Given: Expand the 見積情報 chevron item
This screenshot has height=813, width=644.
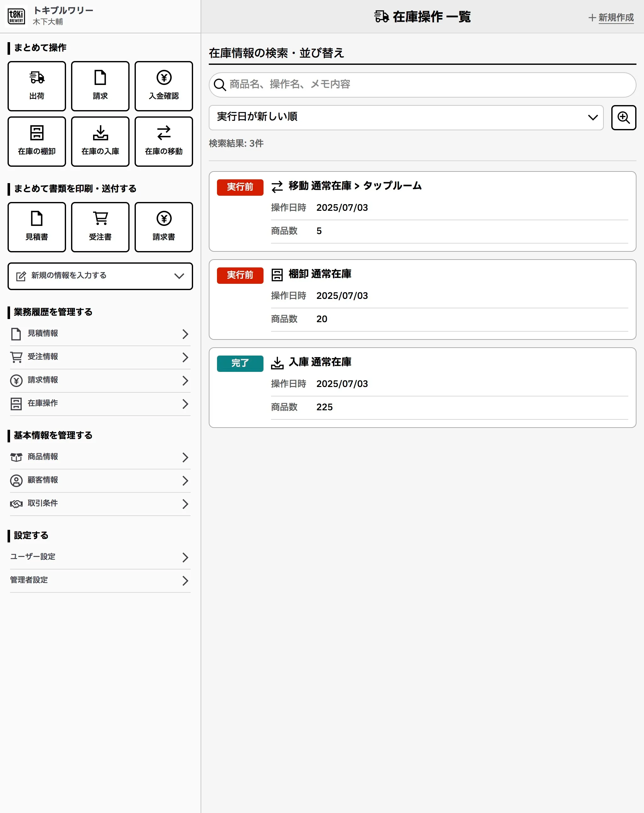Looking at the screenshot, I should click(100, 334).
